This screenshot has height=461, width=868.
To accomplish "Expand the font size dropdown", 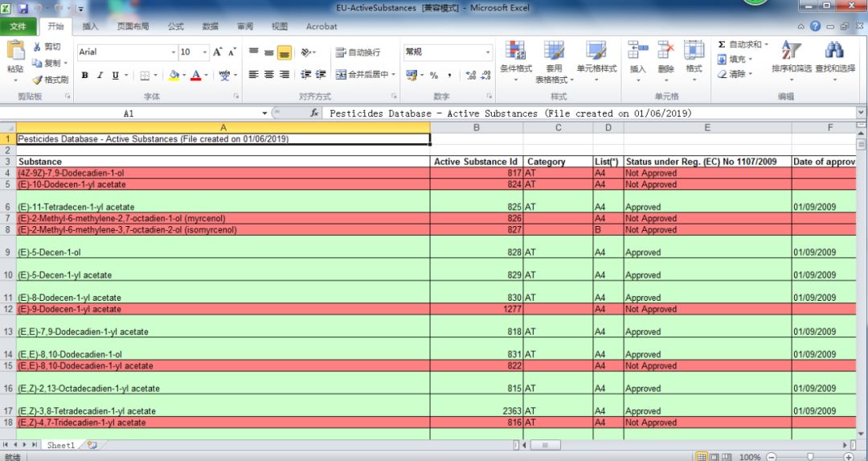I will 206,52.
